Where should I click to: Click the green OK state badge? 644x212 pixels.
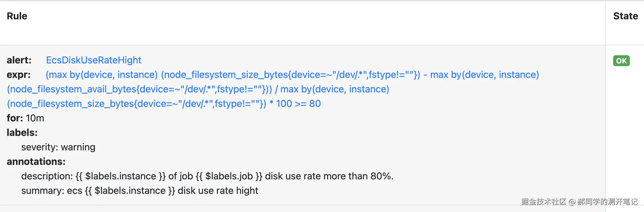(x=621, y=61)
